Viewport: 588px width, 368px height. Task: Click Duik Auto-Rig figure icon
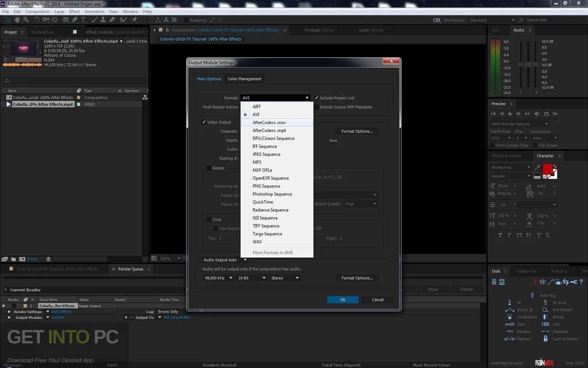coord(532,295)
